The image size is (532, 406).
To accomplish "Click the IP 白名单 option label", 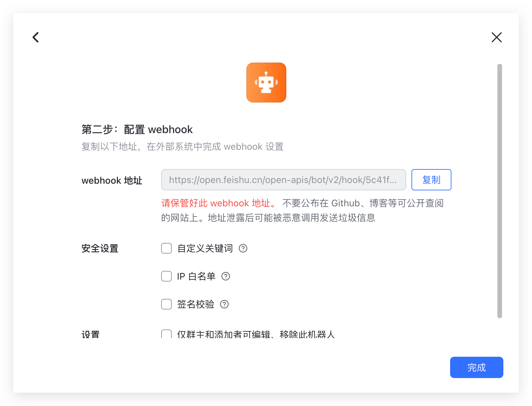I will 196,276.
